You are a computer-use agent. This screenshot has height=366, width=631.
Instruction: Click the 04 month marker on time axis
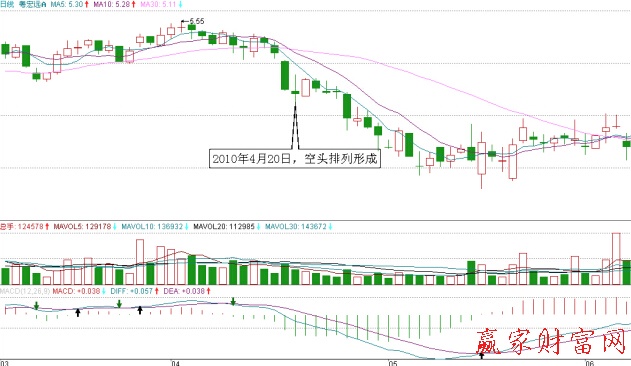pyautogui.click(x=175, y=363)
